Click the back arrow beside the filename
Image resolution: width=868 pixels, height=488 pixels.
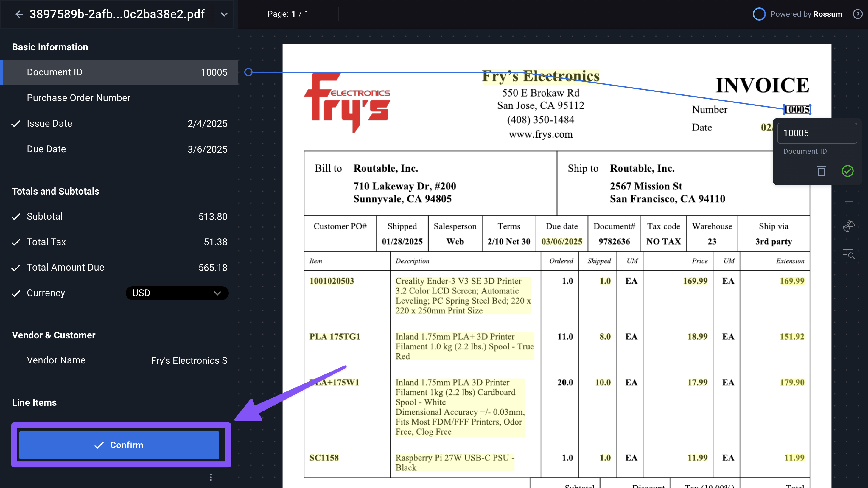[x=19, y=14]
